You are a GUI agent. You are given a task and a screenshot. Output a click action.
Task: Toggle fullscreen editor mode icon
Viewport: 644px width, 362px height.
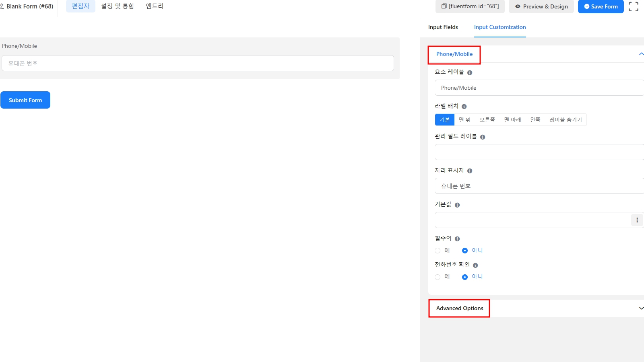point(634,6)
